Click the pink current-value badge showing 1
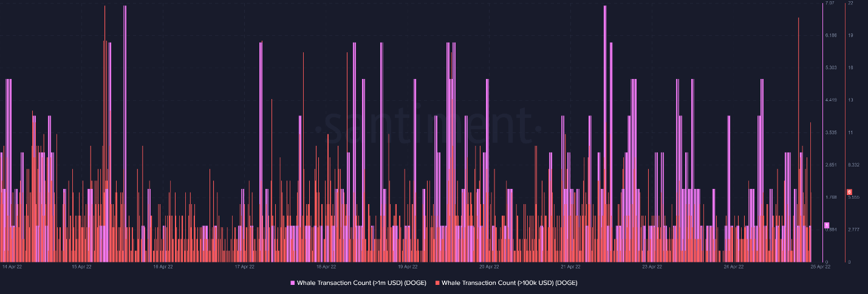 coord(827,225)
